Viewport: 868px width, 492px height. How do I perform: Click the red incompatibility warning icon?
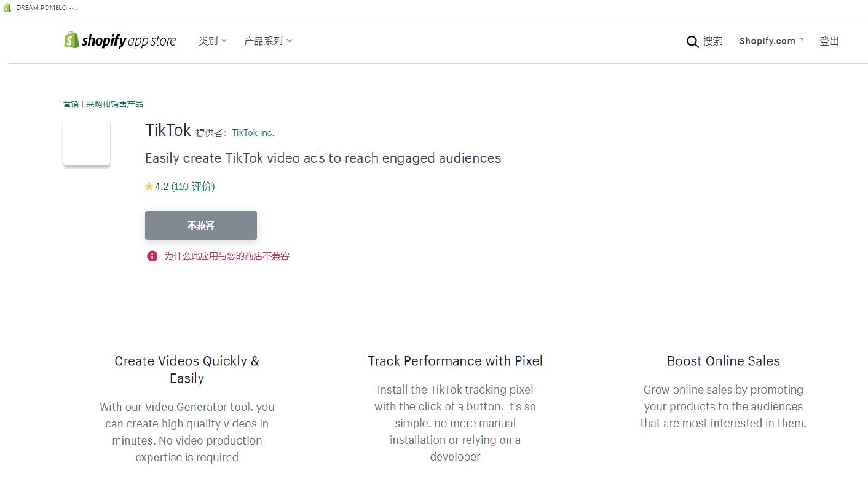coord(152,256)
